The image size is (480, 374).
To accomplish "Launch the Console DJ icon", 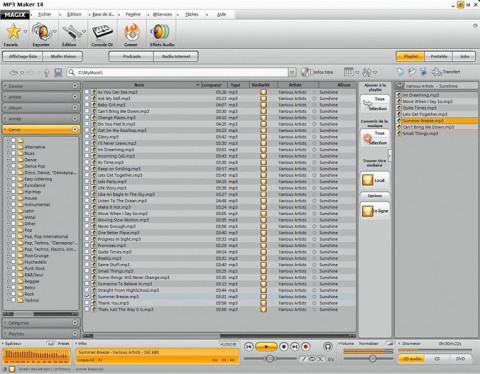I will tap(102, 32).
